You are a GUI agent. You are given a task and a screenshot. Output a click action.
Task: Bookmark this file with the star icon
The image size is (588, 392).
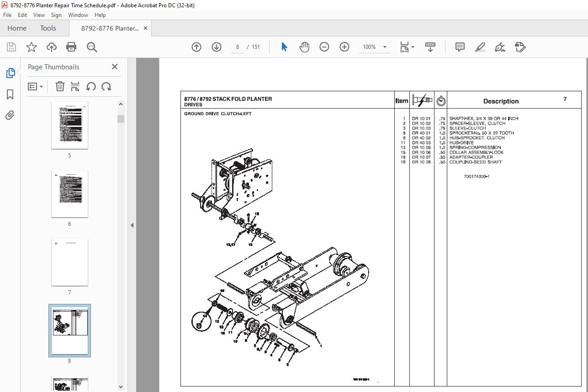pyautogui.click(x=32, y=47)
